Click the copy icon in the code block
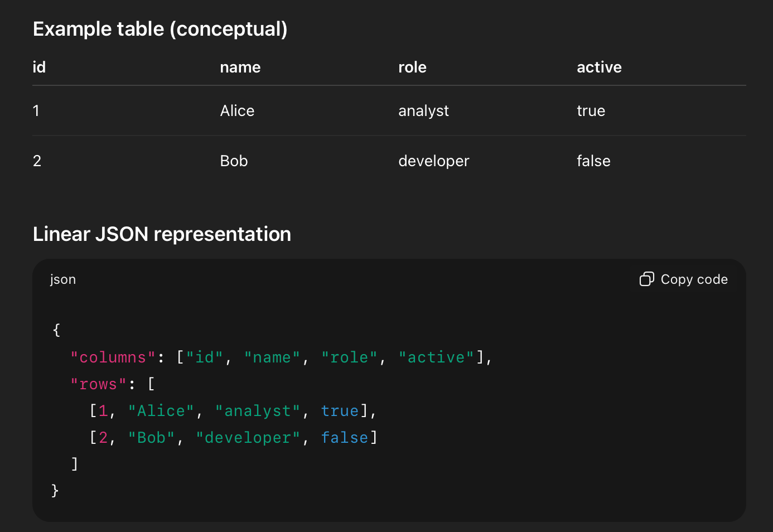 pyautogui.click(x=646, y=279)
